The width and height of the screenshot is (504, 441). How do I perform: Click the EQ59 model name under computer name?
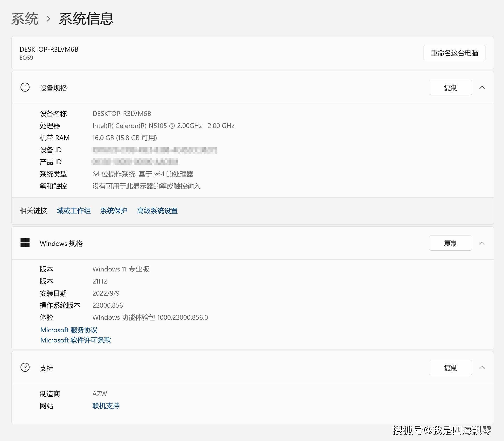[26, 57]
